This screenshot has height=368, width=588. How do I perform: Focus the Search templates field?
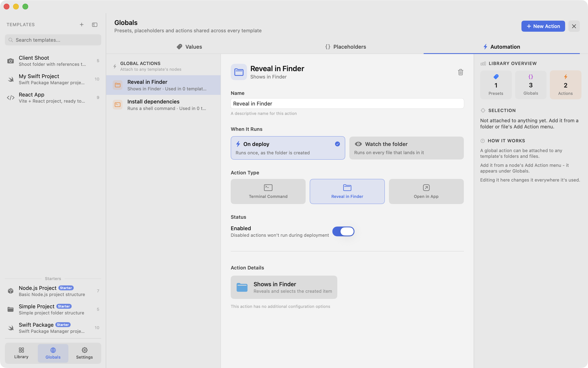point(53,40)
